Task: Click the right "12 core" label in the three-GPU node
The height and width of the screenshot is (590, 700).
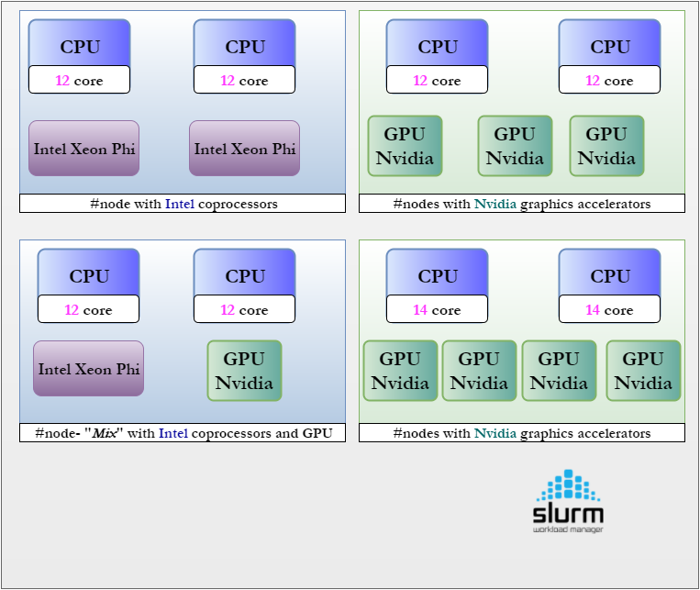Action: [610, 80]
